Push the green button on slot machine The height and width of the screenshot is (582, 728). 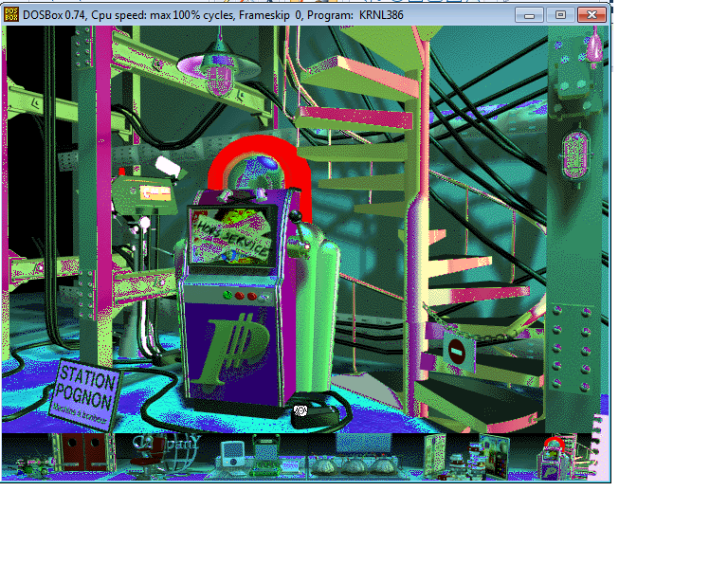(227, 294)
